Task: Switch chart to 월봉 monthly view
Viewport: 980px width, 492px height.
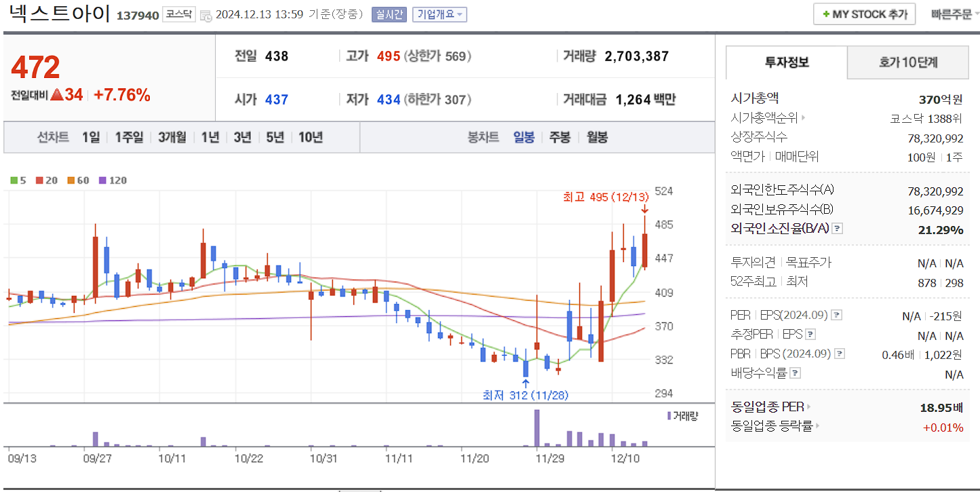Action: (x=597, y=137)
